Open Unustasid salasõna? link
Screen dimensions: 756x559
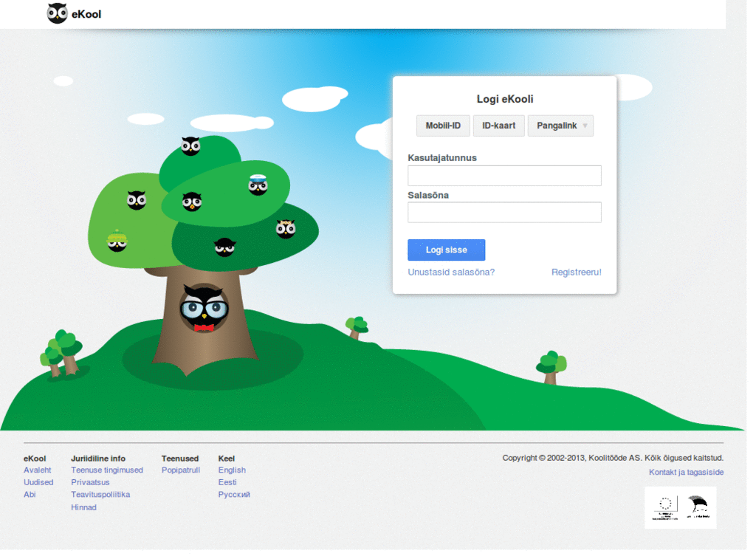[x=451, y=272]
